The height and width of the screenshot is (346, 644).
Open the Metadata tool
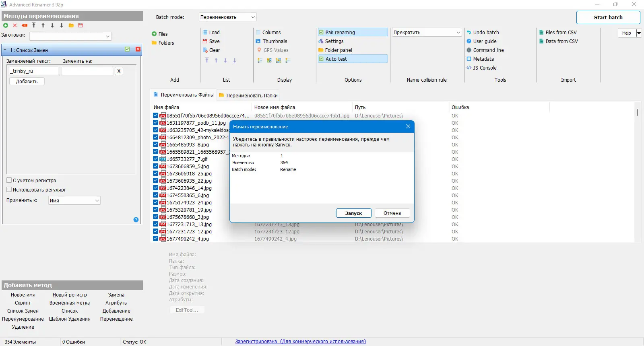coord(480,59)
